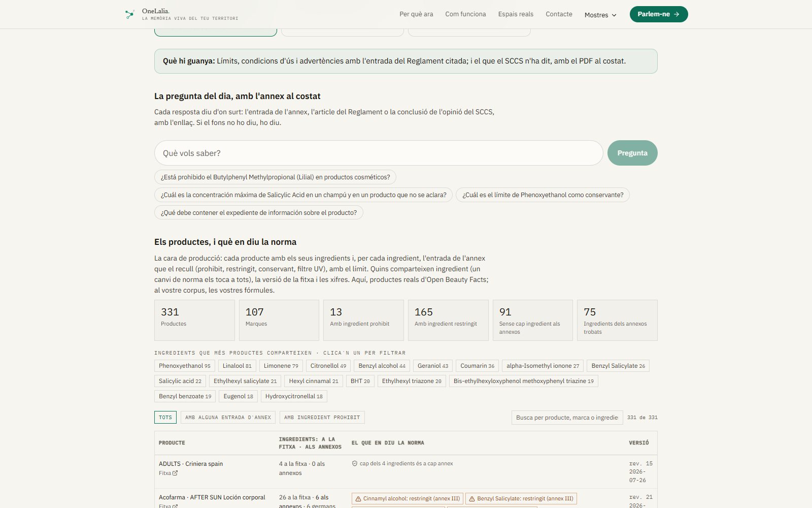Filter by BHT 20 ingredient
Image resolution: width=812 pixels, height=508 pixels.
360,381
